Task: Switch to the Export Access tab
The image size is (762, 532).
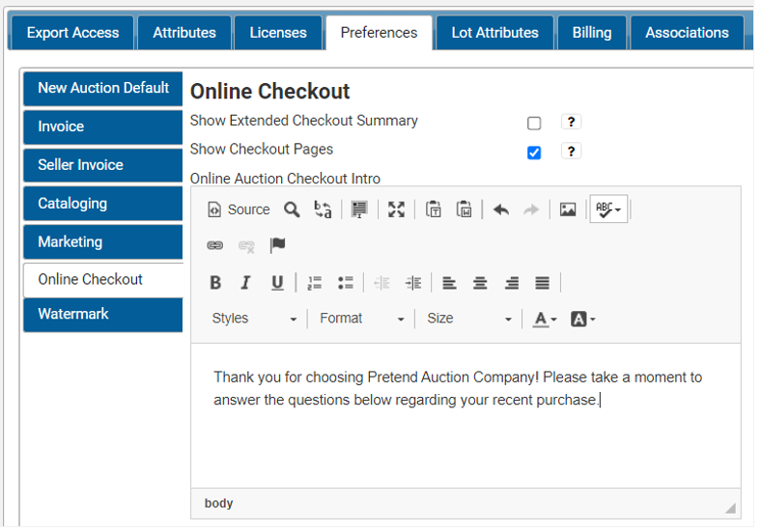Action: click(x=72, y=33)
